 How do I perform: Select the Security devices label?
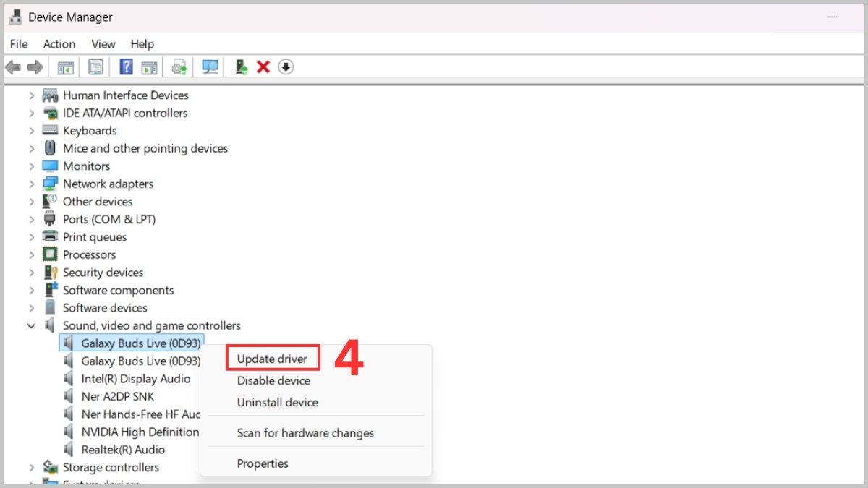coord(103,273)
